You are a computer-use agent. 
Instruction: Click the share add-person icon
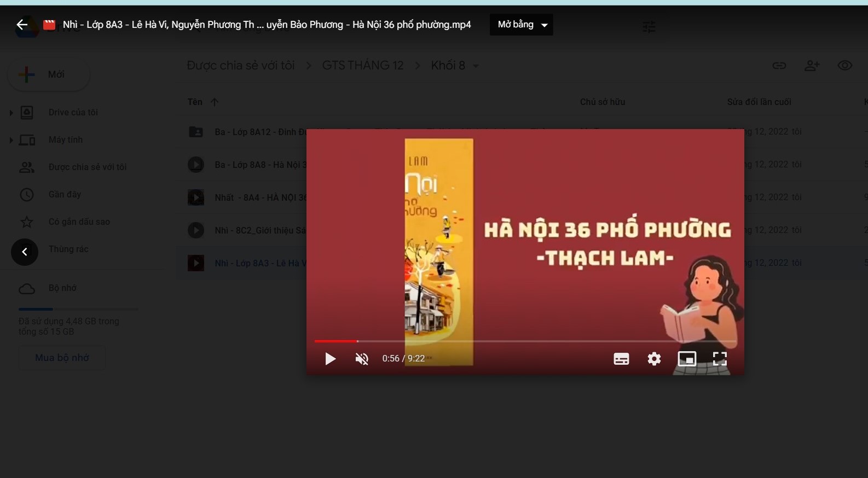(x=812, y=66)
